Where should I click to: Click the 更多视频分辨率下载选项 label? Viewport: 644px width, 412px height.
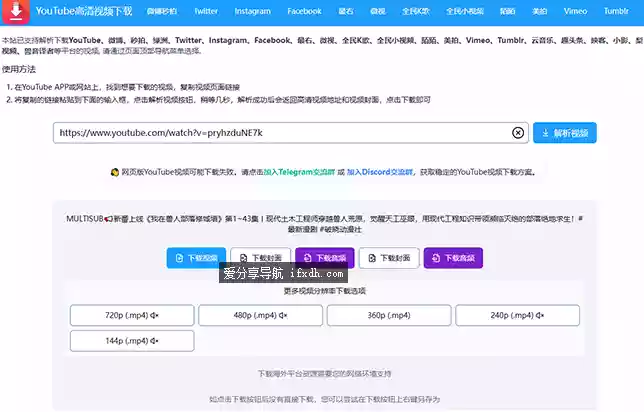coord(324,291)
